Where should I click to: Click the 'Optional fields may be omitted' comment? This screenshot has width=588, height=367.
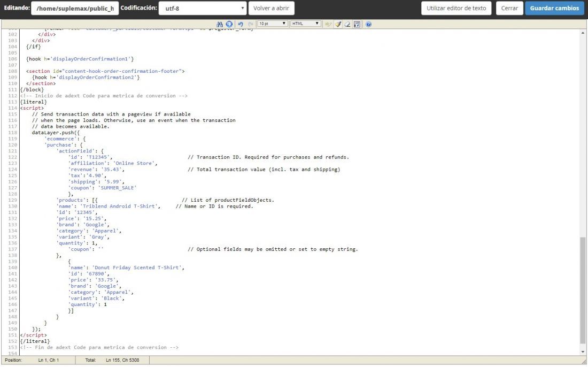click(273, 249)
